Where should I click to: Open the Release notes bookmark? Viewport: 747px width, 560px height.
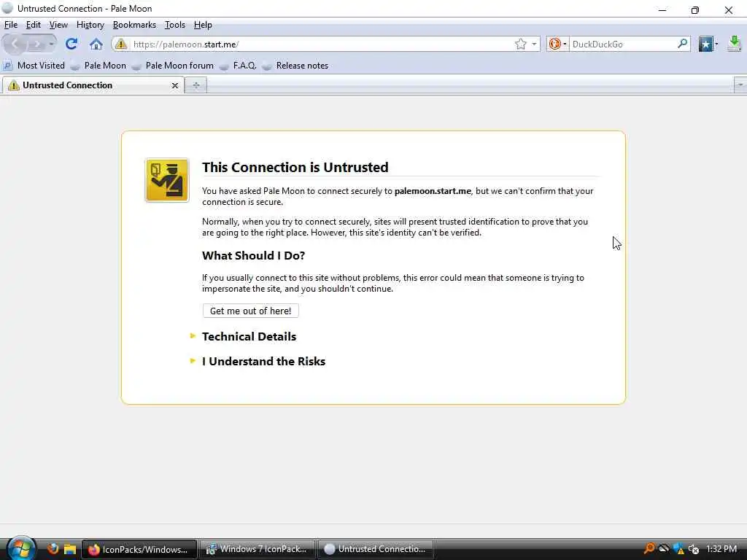(296, 66)
